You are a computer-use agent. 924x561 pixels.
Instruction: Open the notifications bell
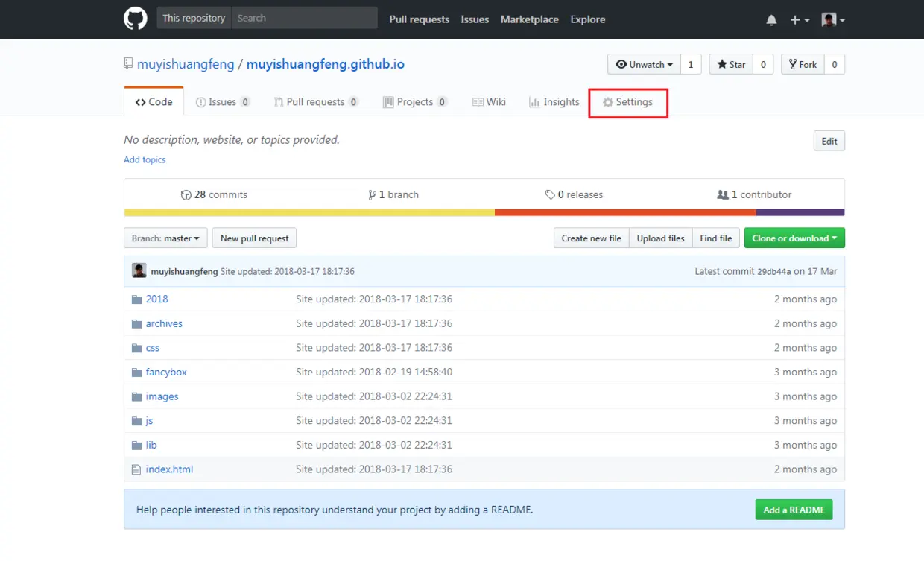coord(771,20)
